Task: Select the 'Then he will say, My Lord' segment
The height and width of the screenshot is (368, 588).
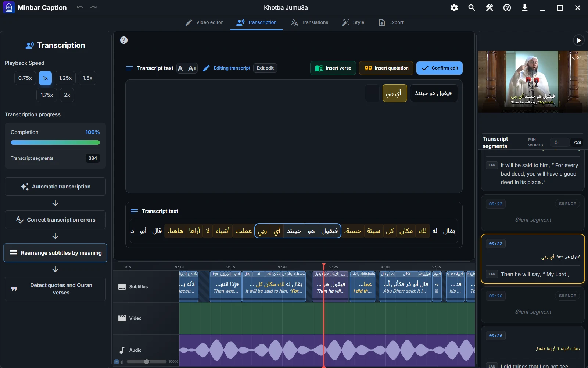Action: (533, 259)
